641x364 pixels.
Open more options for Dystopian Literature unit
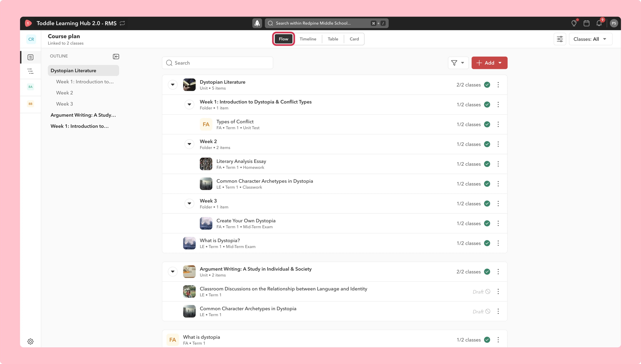tap(498, 85)
